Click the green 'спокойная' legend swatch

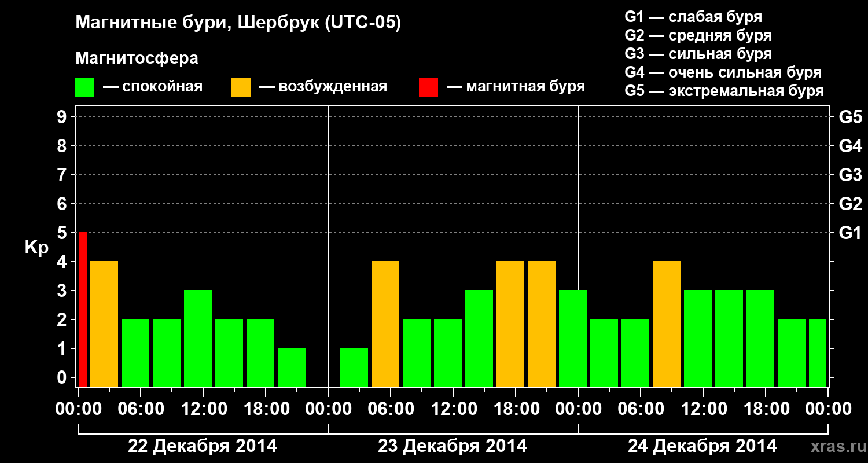85,87
